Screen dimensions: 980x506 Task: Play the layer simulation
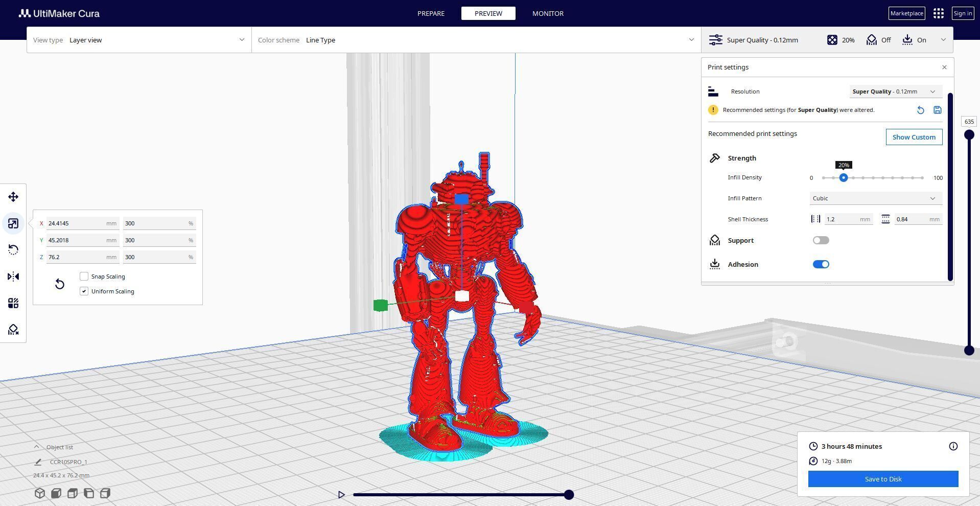[341, 495]
